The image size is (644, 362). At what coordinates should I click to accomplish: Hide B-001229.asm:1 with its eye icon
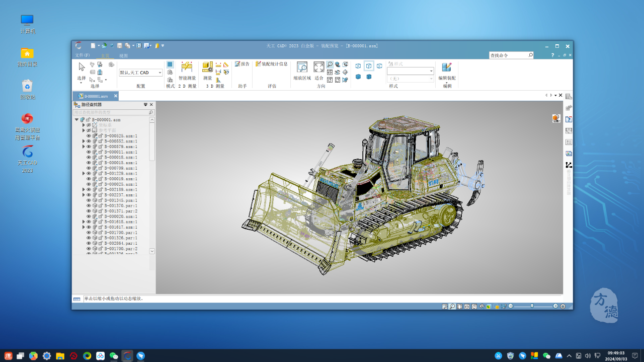(x=89, y=174)
